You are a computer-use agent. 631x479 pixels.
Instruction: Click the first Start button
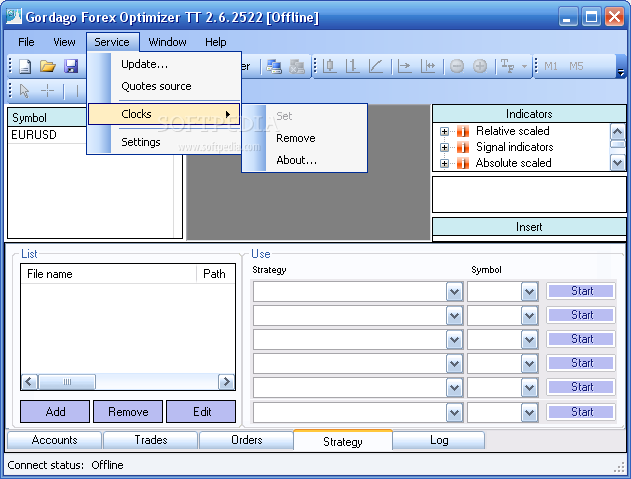coord(581,291)
